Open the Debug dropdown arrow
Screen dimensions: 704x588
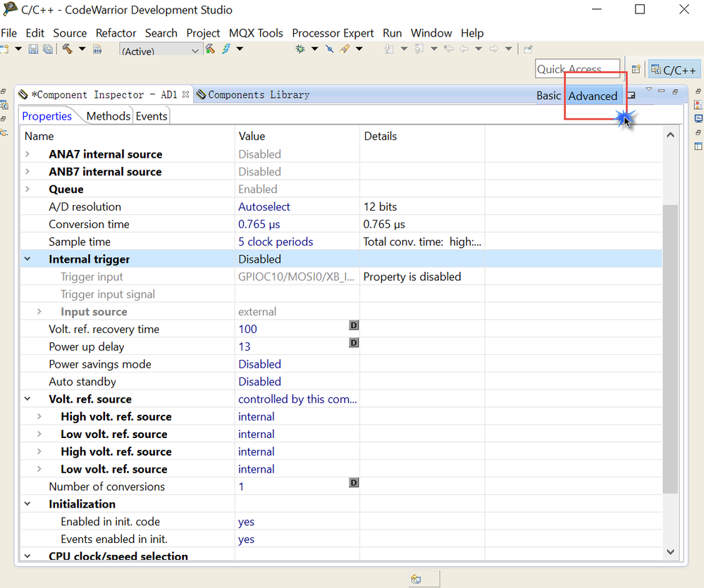tap(315, 49)
